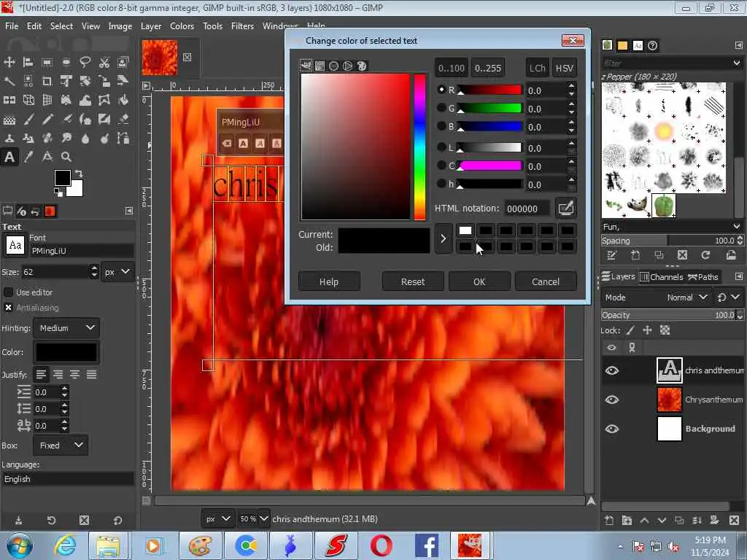Click OK in the color dialog
This screenshot has height=560, width=747.
[x=479, y=281]
